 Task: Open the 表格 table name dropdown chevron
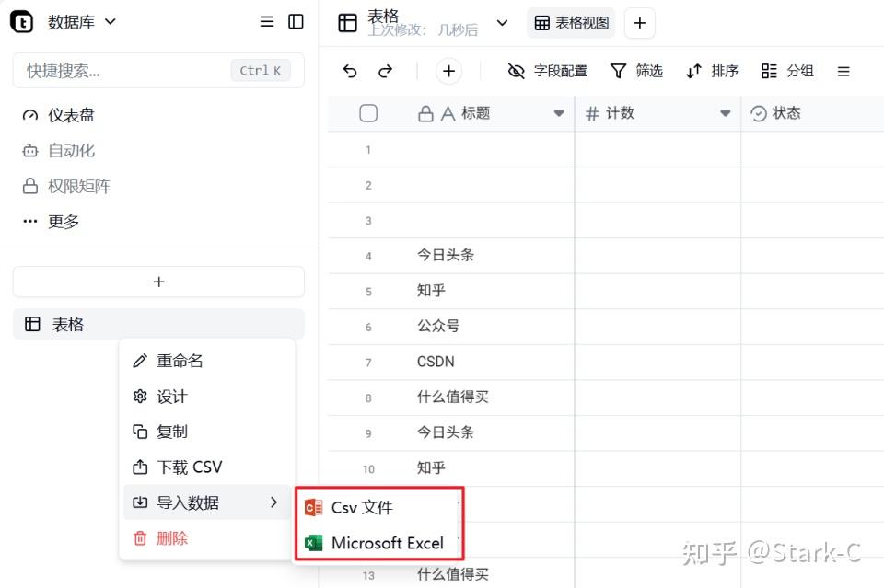[502, 22]
